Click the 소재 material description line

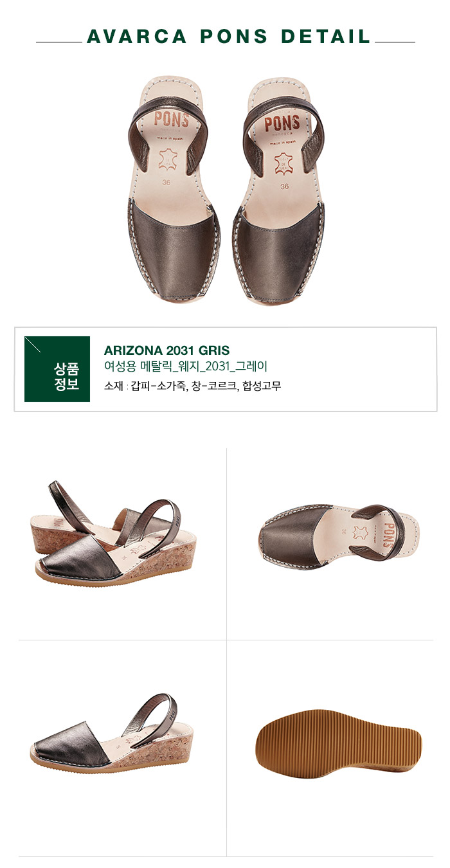tap(192, 386)
